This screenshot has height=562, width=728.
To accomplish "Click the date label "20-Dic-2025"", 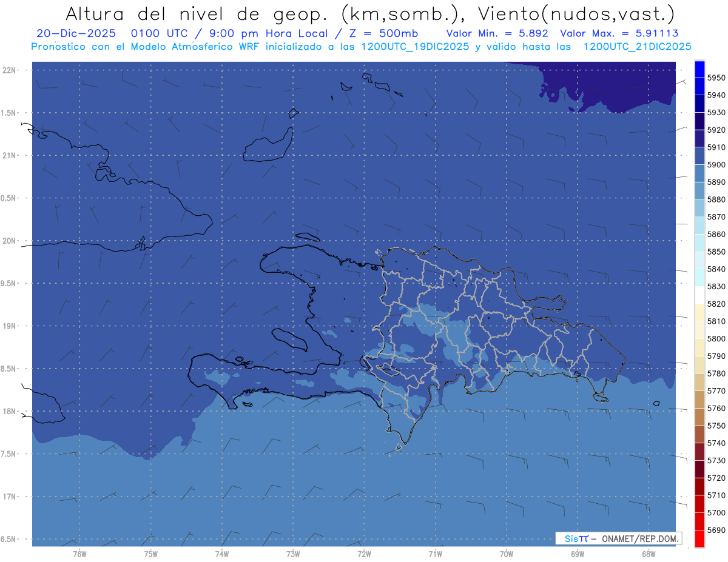I will coord(75,33).
